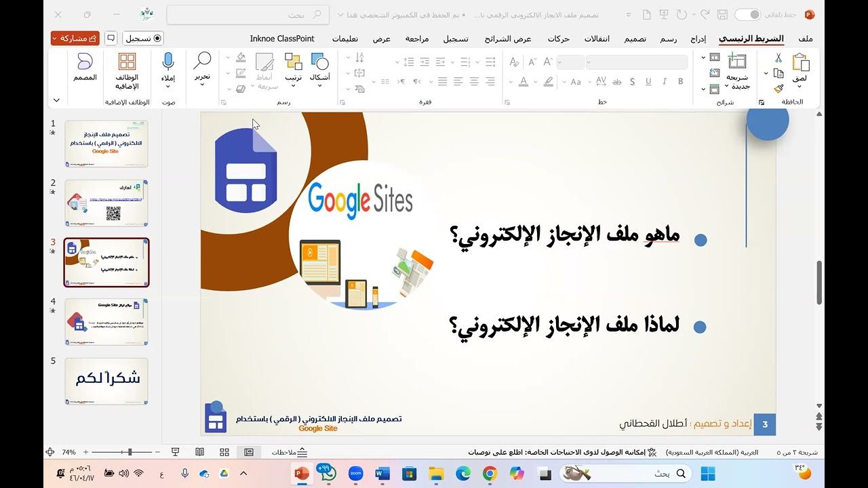
Task: Expand the Paste options arrow
Action: tap(801, 86)
